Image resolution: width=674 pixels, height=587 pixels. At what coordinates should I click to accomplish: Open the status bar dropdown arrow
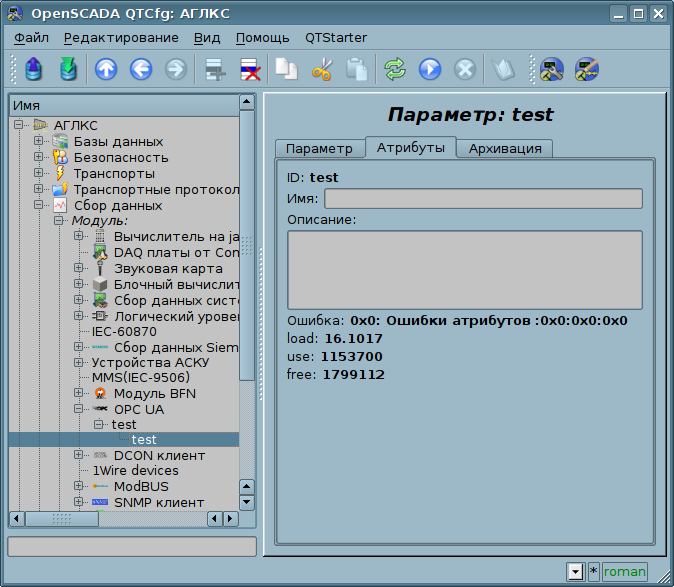tap(575, 572)
